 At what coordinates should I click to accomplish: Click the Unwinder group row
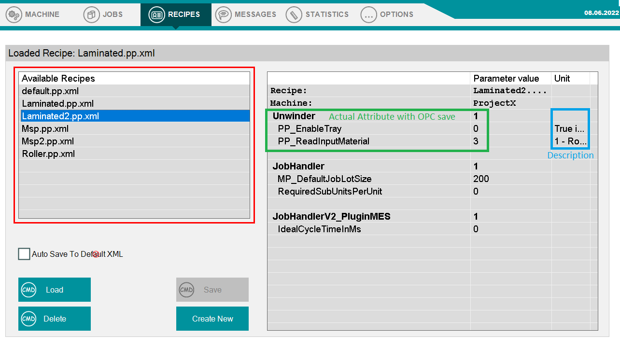pyautogui.click(x=294, y=116)
